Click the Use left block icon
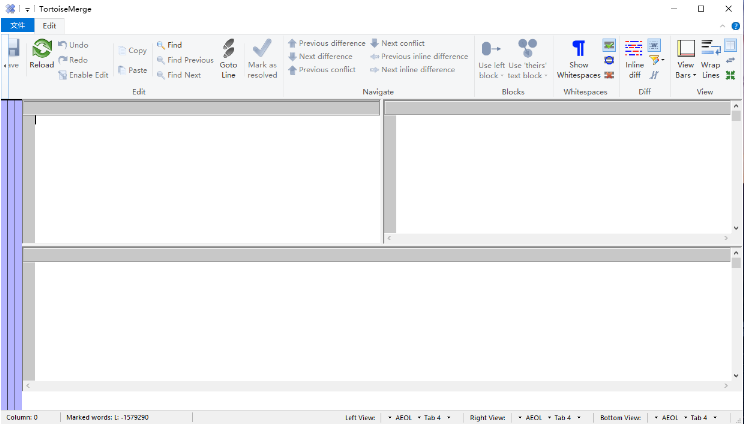The width and height of the screenshot is (744, 424). (x=491, y=49)
